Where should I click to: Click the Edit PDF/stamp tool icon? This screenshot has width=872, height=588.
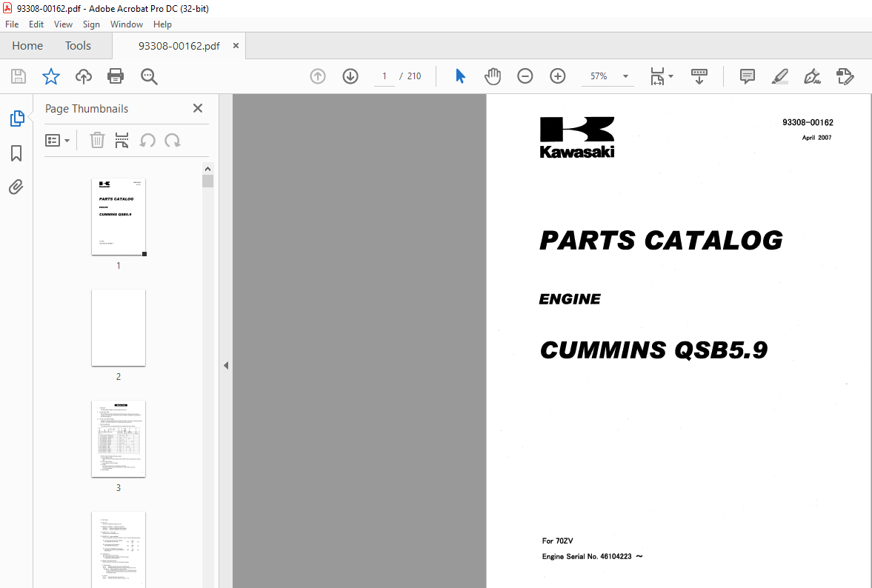[x=845, y=76]
